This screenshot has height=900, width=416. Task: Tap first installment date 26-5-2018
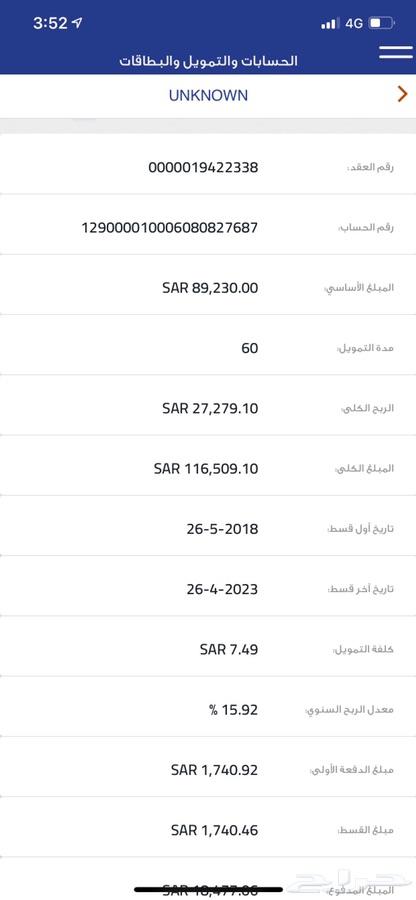222,529
